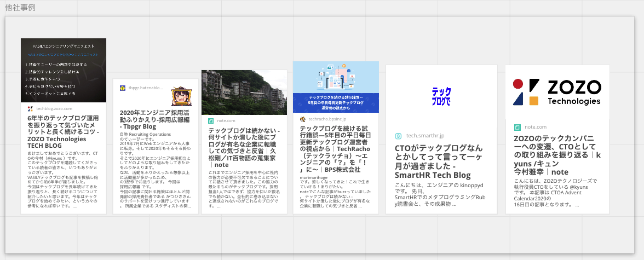Select the 自称 Recruiting Operations description text

(x=156, y=170)
